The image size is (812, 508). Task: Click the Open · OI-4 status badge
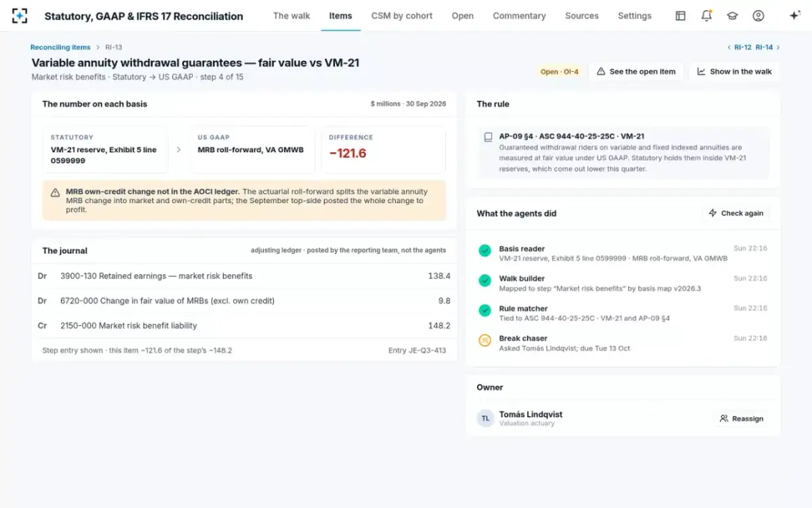coord(559,72)
